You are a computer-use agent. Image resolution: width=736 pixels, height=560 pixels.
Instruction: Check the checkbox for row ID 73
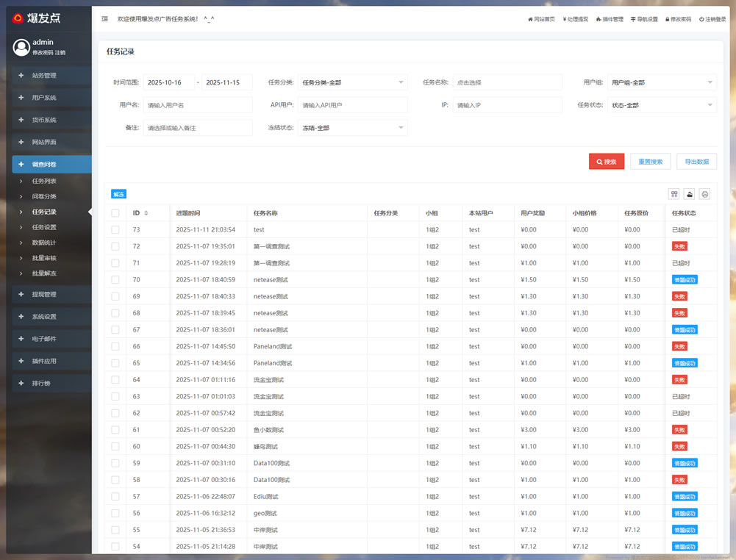[115, 230]
